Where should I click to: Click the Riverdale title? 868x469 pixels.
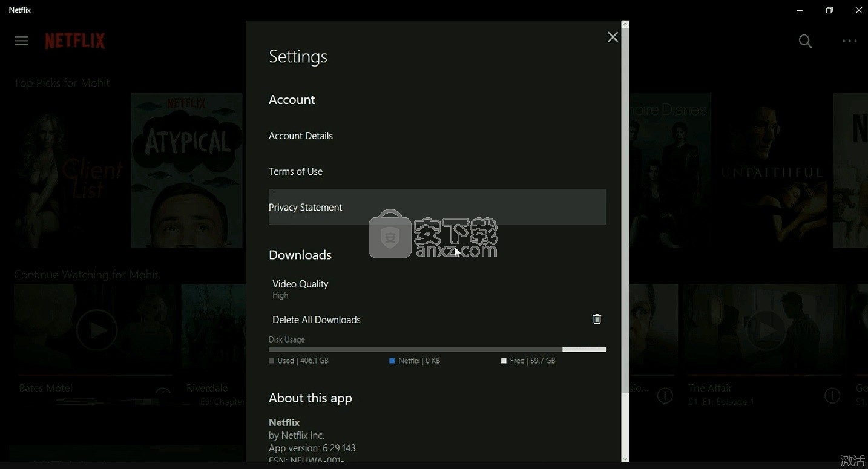click(207, 388)
